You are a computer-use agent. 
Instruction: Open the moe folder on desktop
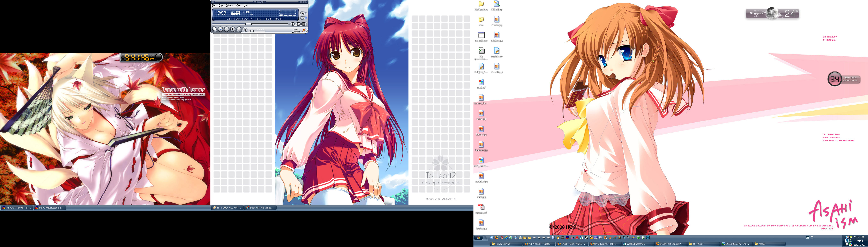pos(481,21)
